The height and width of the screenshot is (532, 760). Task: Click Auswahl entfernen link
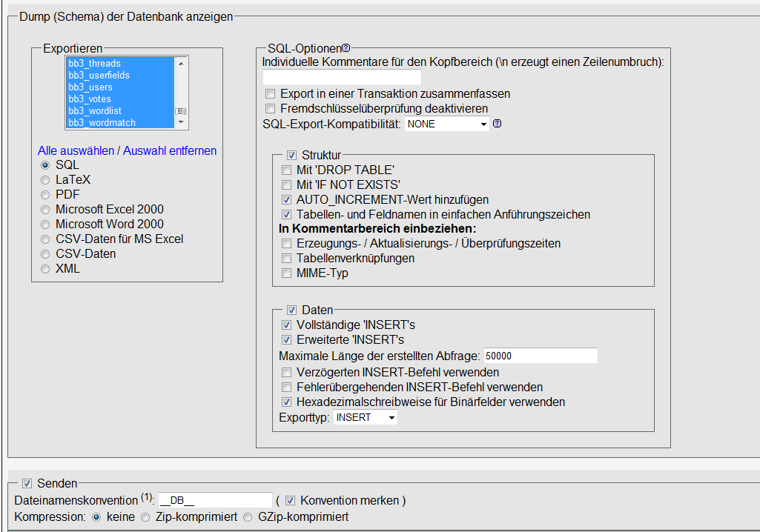[170, 150]
